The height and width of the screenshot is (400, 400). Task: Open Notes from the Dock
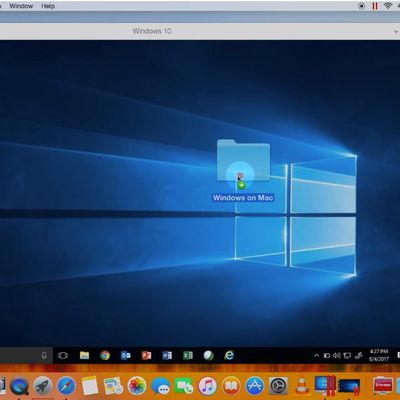pos(90,386)
